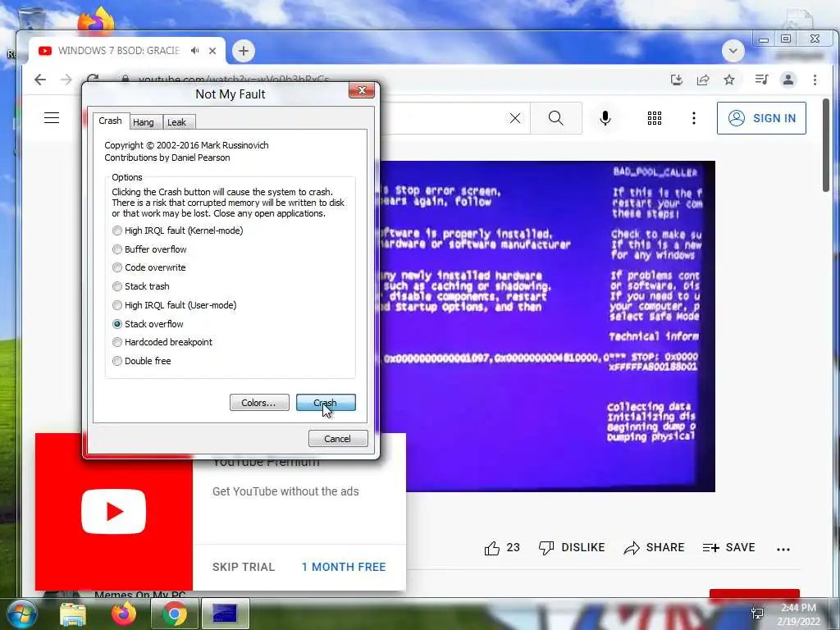Click the YouTube Premium logo image
The image size is (840, 630).
(x=113, y=512)
